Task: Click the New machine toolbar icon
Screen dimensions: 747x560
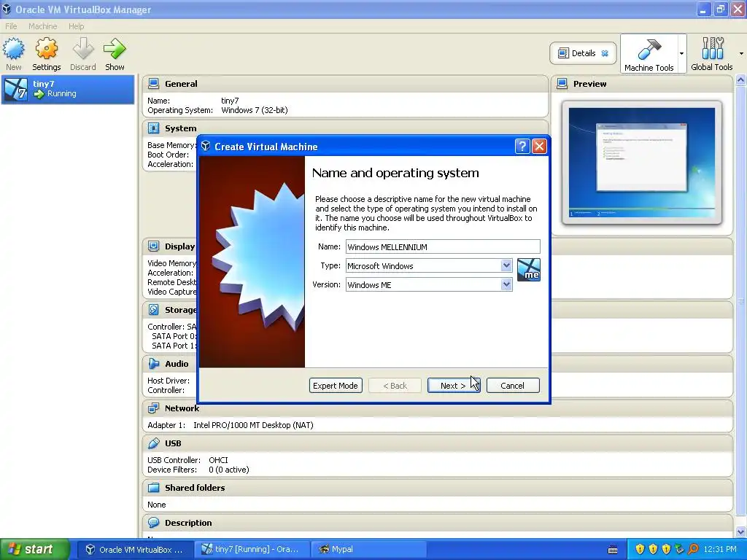Action: coord(14,49)
